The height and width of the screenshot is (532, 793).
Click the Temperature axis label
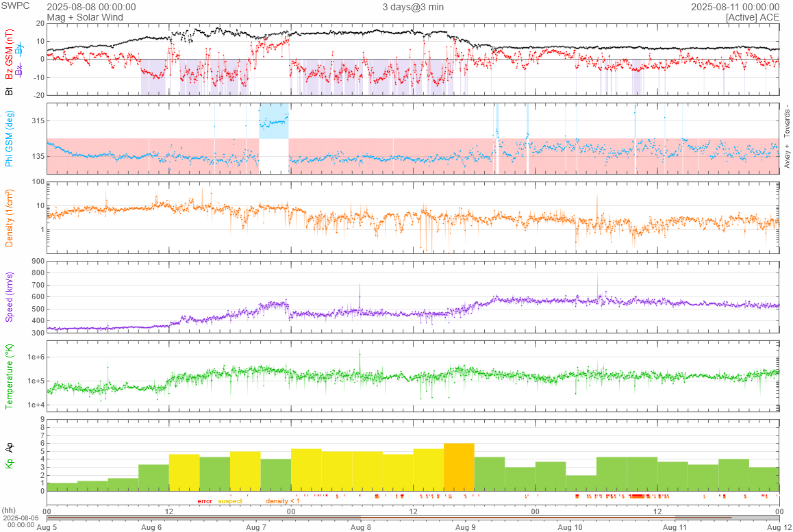point(10,376)
